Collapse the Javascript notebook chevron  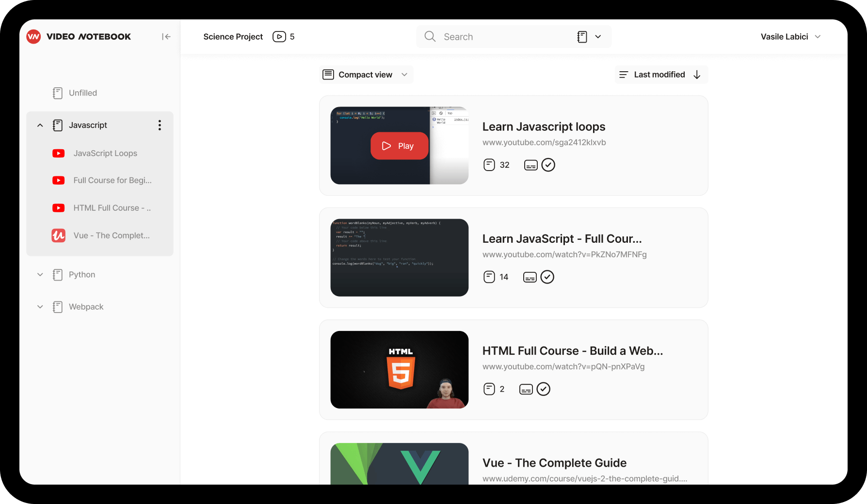[40, 125]
